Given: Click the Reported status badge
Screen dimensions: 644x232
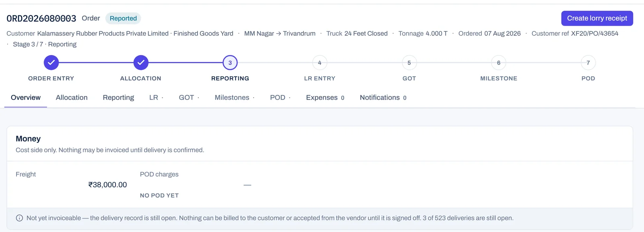Looking at the screenshot, I should click(123, 18).
